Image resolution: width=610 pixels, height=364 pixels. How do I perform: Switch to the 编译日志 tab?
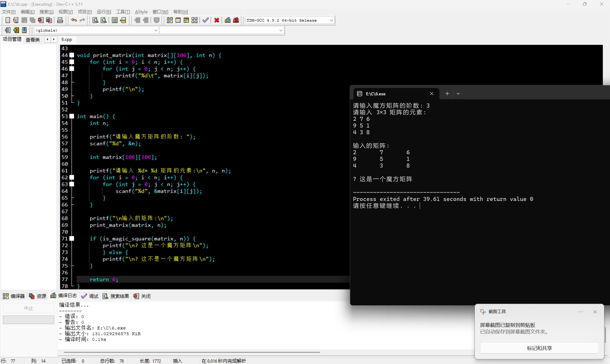click(64, 296)
